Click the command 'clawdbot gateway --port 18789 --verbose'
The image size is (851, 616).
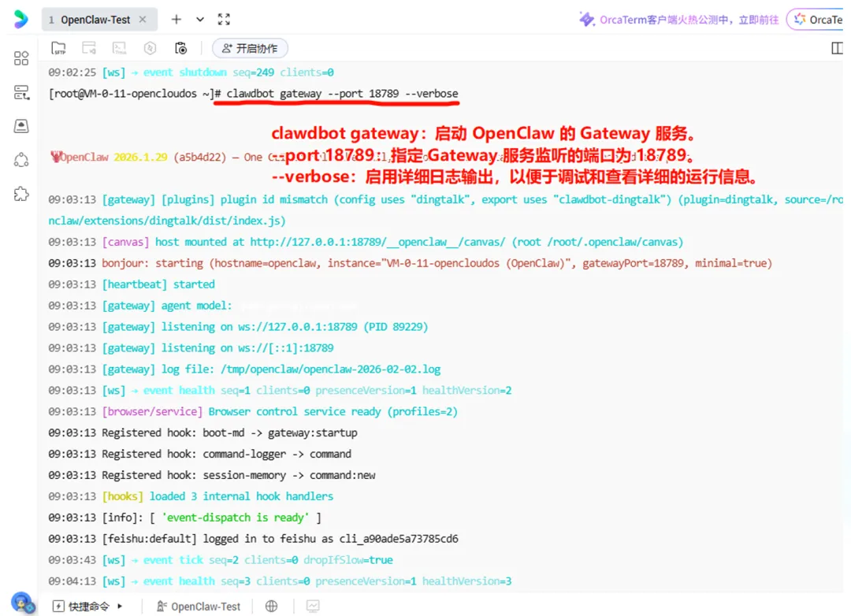click(x=342, y=94)
